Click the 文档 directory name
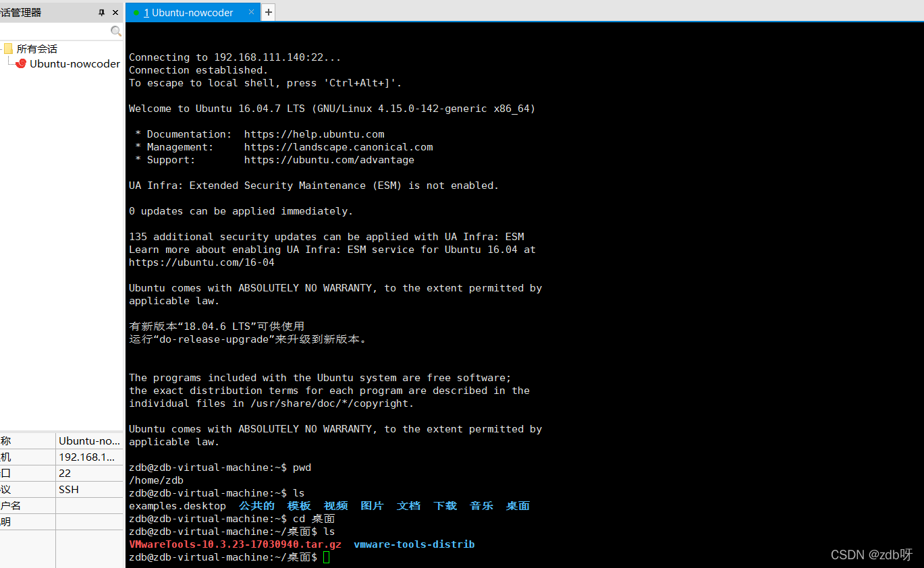This screenshot has height=568, width=924. point(408,506)
